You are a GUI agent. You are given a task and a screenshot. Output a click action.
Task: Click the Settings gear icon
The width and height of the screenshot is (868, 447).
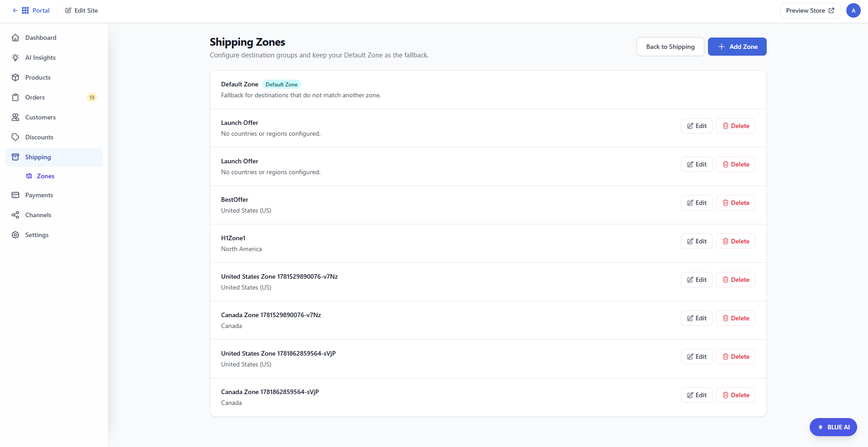[15, 235]
